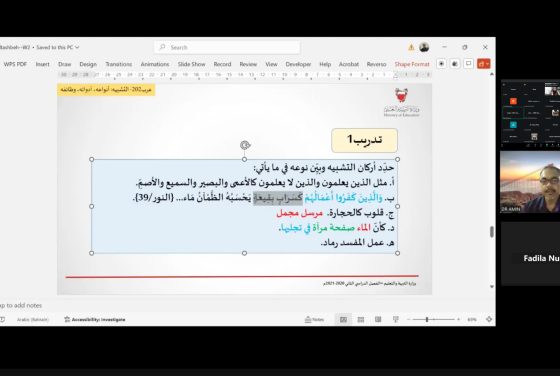Screen dimensions: 560x376
Task: Switch to Slide Sorter view
Action: pos(361,320)
